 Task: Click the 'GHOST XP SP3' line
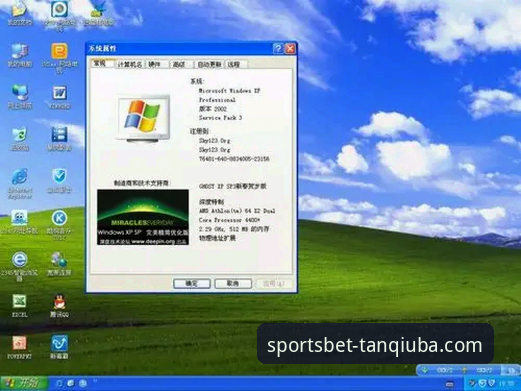tap(233, 186)
